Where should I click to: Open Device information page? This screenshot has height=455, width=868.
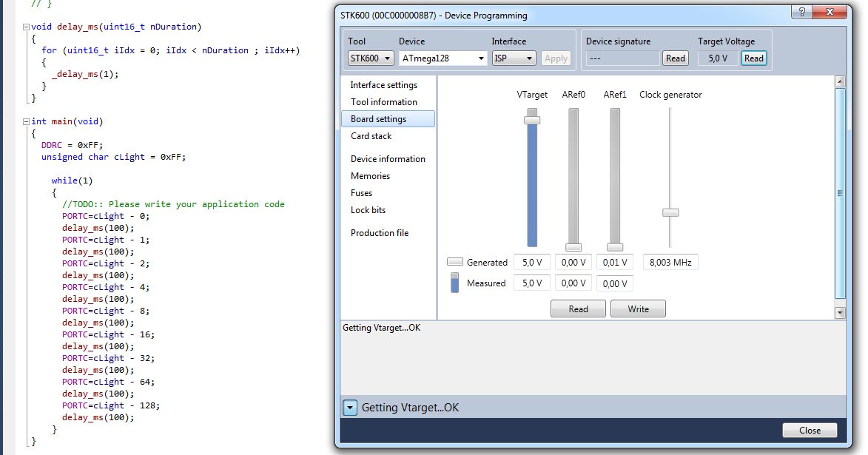click(x=388, y=159)
